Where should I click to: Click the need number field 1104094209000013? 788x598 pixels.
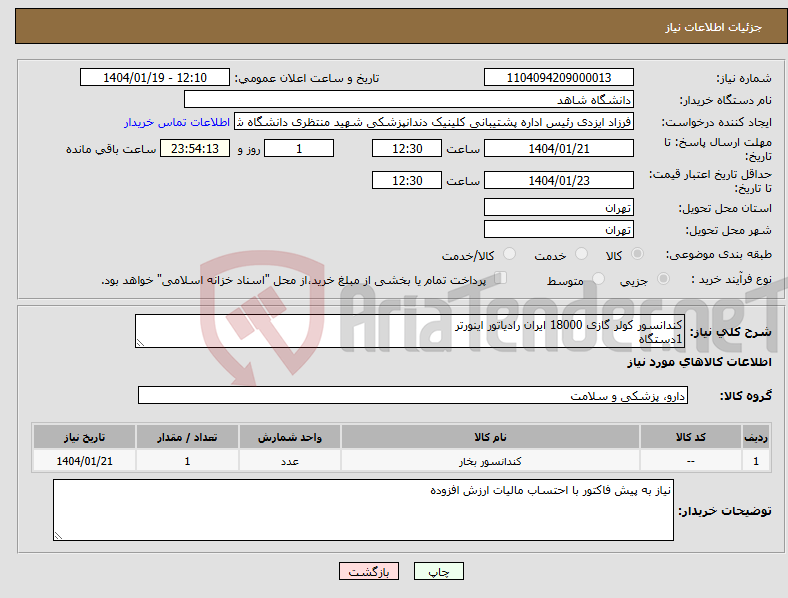pos(559,77)
